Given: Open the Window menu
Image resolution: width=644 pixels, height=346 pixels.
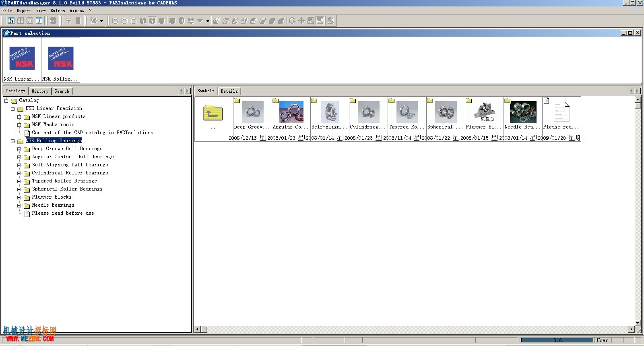Looking at the screenshot, I should 77,10.
